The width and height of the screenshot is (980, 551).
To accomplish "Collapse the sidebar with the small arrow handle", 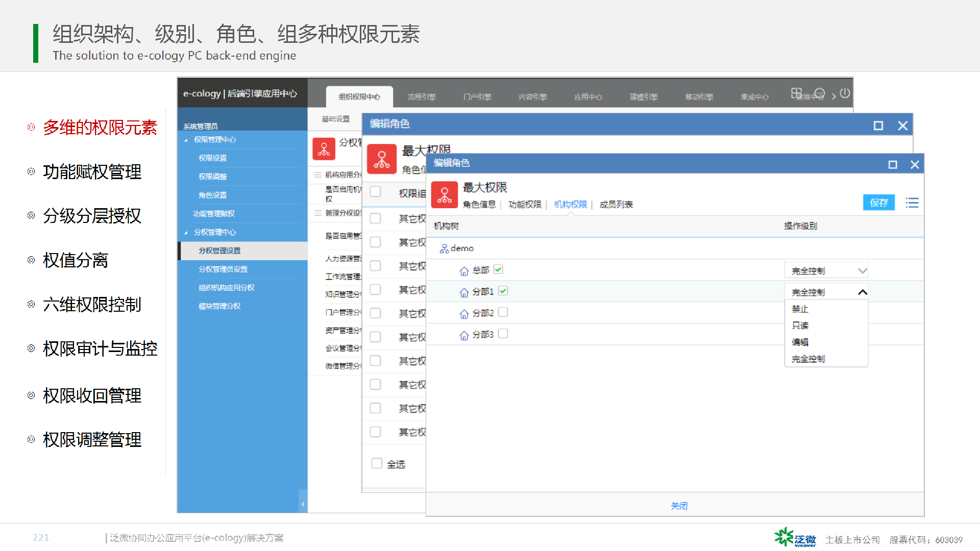I will coord(303,504).
